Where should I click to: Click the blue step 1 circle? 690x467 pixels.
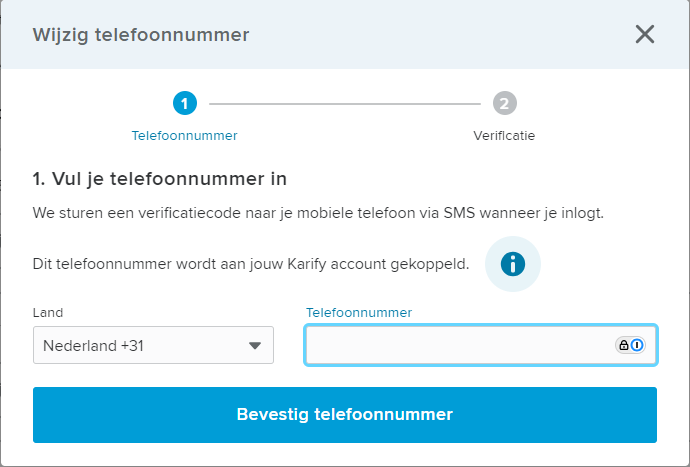[185, 103]
